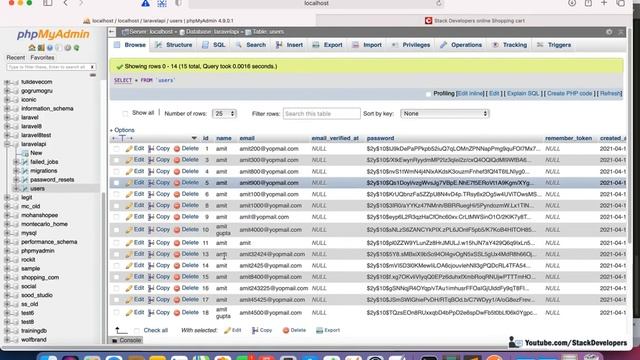This screenshot has width=640, height=360.
Task: Click Safari downloads icon
Action: [x=572, y=3]
